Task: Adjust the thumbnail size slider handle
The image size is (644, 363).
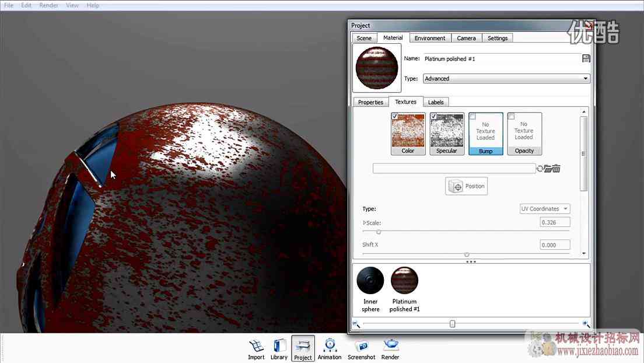Action: point(452,324)
